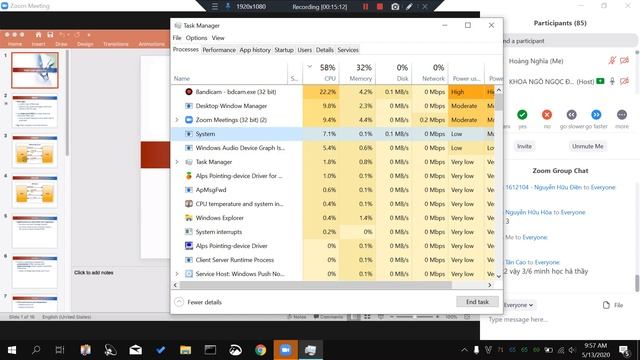Click Bandicam process icon in Task Manager

tap(189, 92)
